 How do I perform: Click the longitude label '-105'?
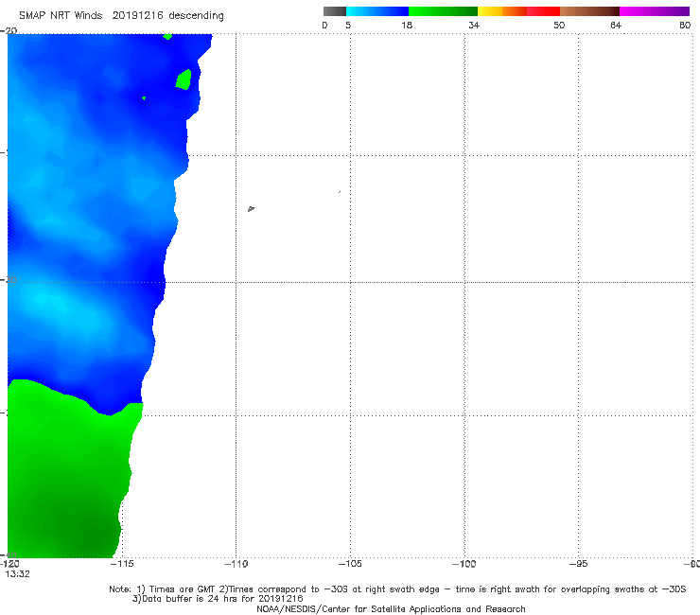[350, 564]
